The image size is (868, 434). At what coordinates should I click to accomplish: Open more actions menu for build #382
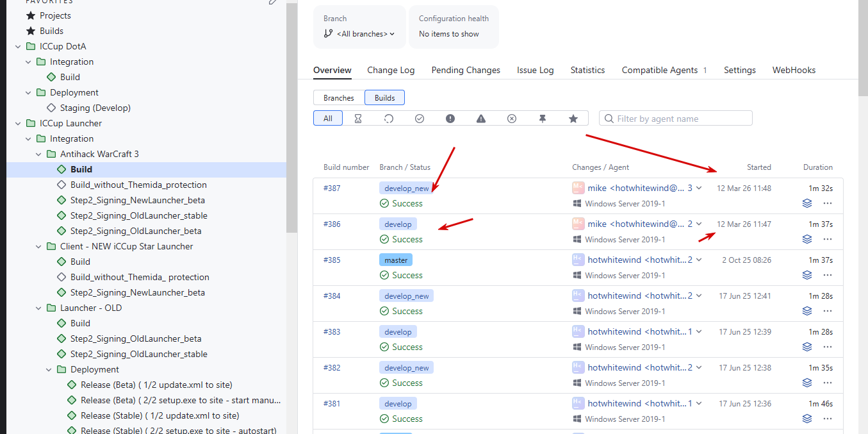tap(828, 383)
